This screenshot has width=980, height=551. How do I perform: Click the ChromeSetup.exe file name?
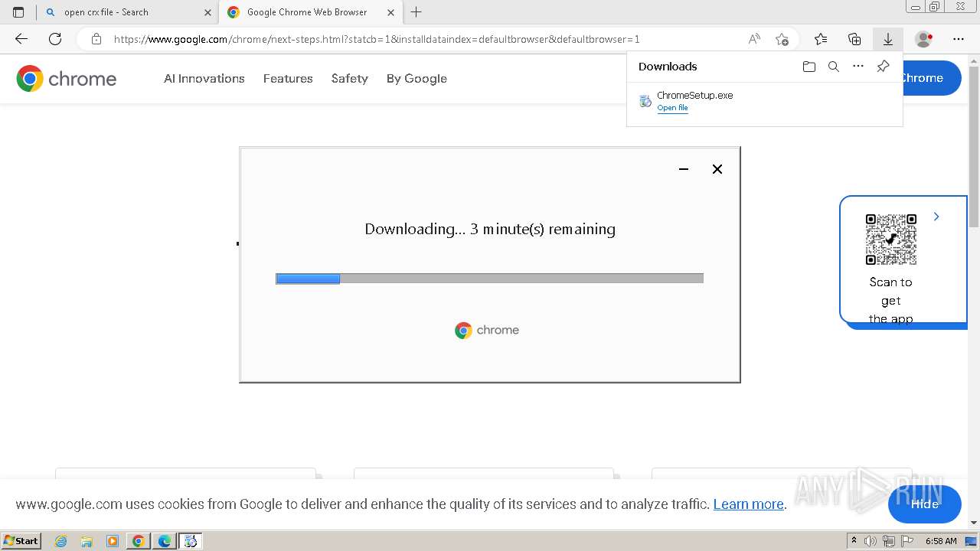(695, 96)
